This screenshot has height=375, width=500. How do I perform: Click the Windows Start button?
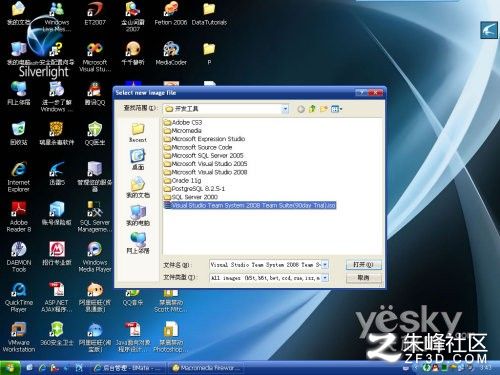pyautogui.click(x=10, y=368)
